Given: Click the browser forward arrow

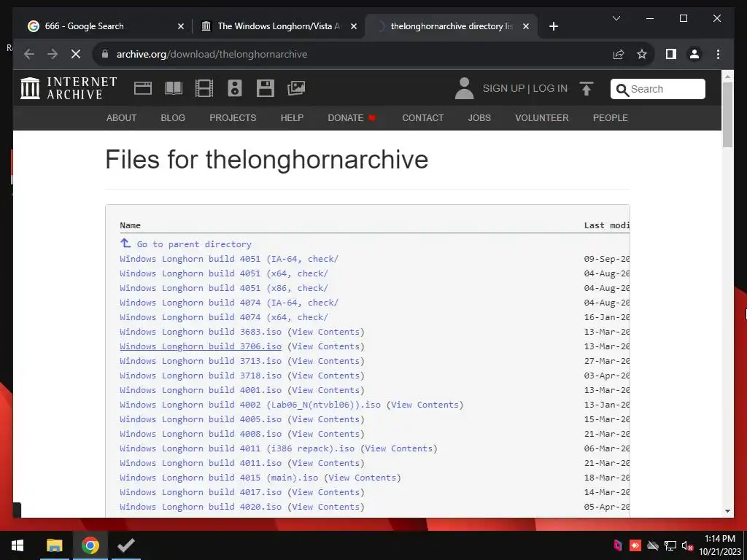Looking at the screenshot, I should [53, 54].
